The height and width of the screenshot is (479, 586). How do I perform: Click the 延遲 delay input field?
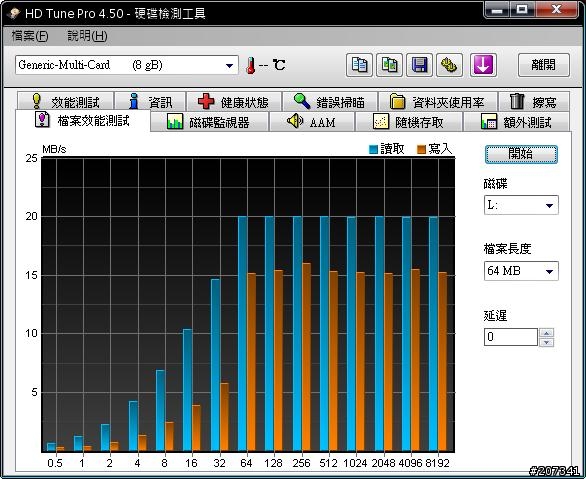point(511,337)
